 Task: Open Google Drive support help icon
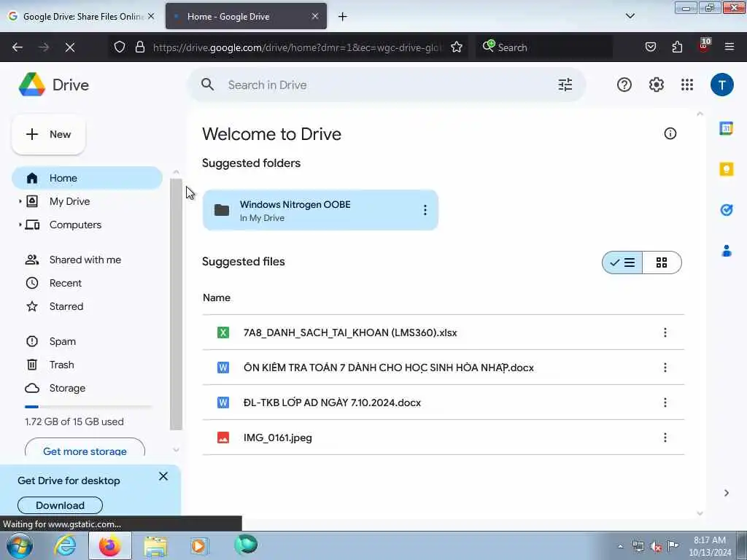tap(624, 85)
